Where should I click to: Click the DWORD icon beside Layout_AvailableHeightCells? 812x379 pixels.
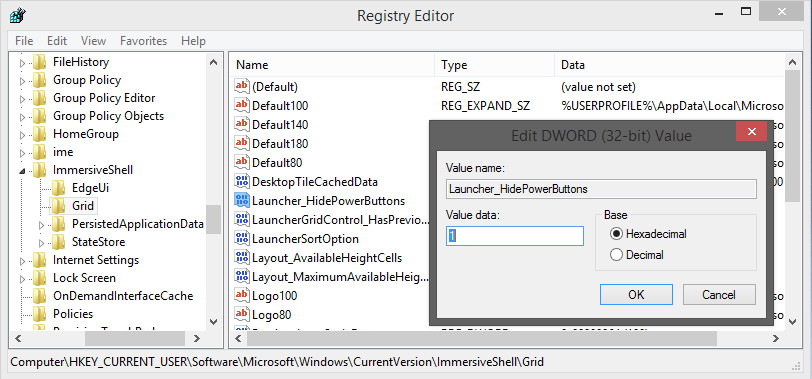(x=242, y=257)
